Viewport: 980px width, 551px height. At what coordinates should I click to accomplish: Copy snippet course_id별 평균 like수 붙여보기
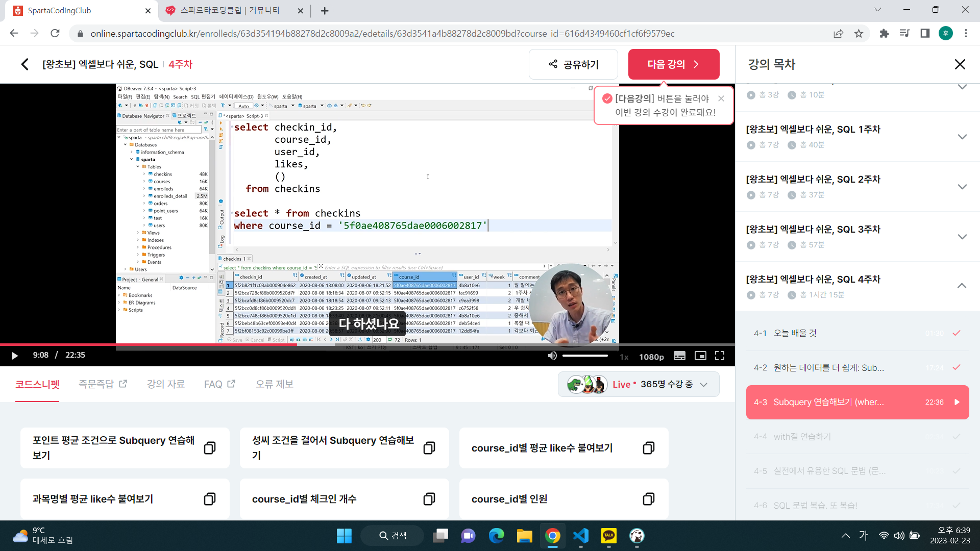[648, 448]
